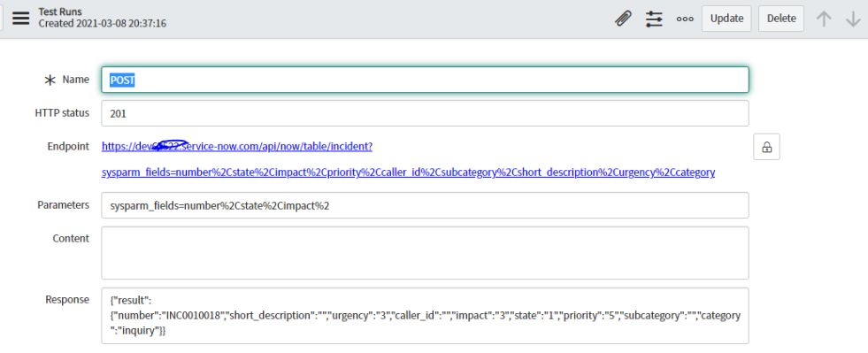Click the Name field containing POST
The height and width of the screenshot is (353, 868).
pos(425,80)
